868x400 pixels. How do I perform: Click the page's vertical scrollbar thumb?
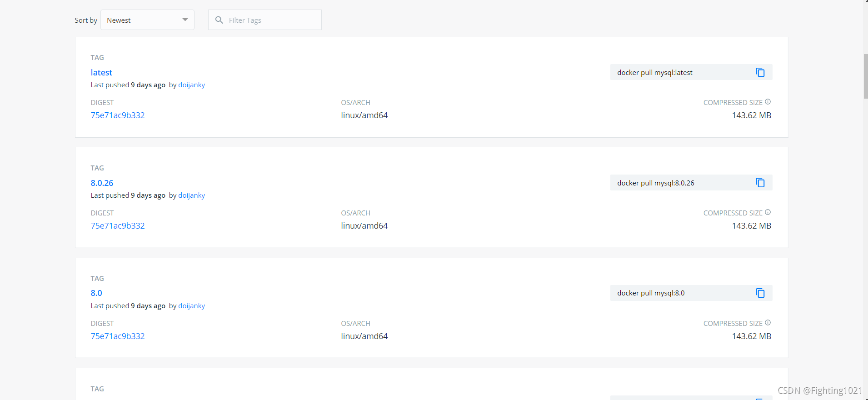pos(866,76)
